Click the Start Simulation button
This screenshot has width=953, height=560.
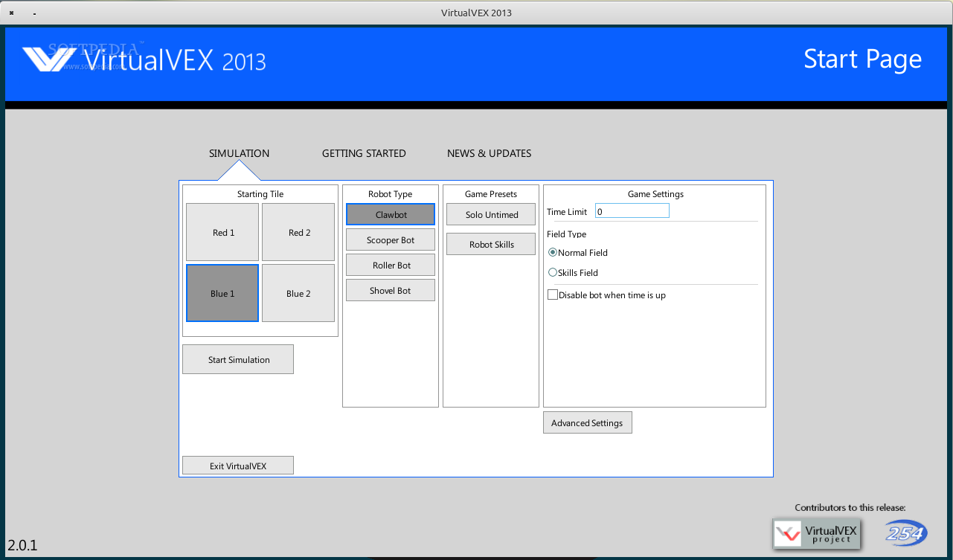tap(238, 359)
